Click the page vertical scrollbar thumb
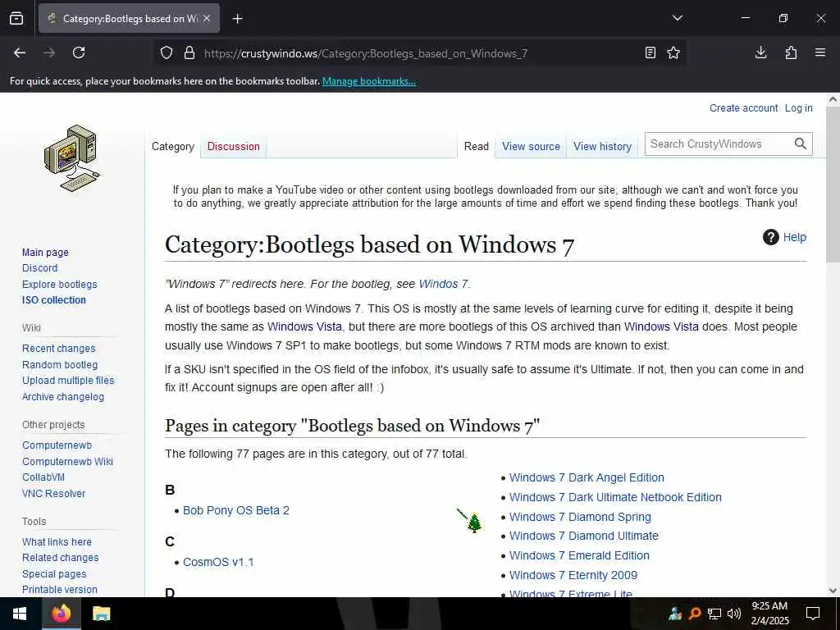The width and height of the screenshot is (840, 630). (x=833, y=185)
